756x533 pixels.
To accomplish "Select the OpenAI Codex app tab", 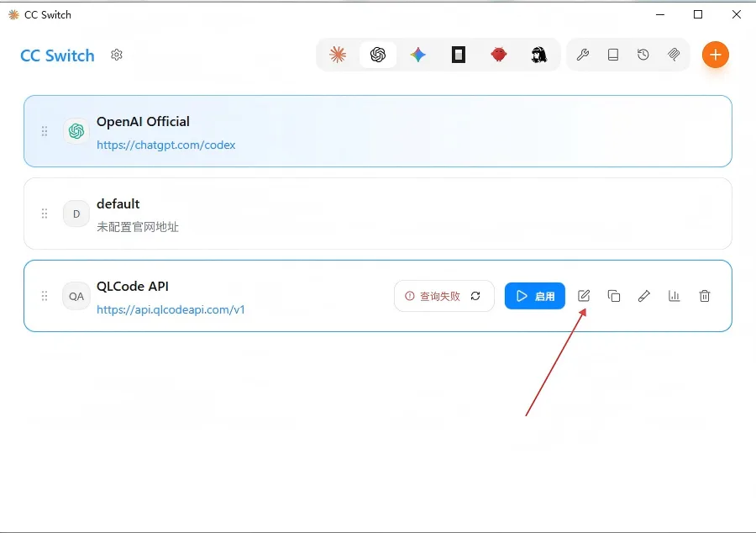I will pos(378,55).
